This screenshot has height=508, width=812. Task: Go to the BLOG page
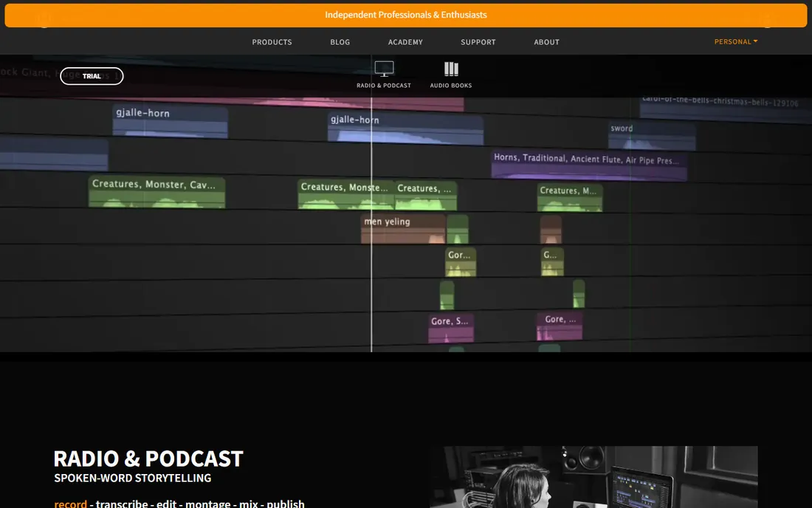click(340, 42)
